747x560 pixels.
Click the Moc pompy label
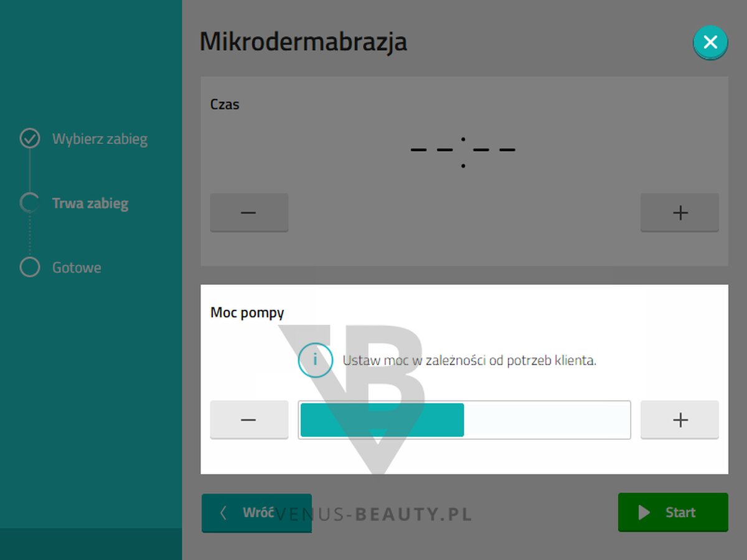(247, 312)
